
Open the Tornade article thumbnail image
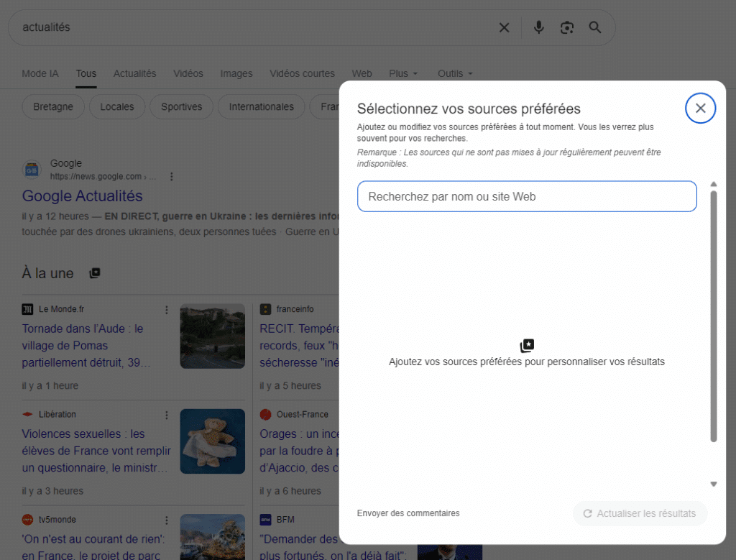tap(213, 336)
